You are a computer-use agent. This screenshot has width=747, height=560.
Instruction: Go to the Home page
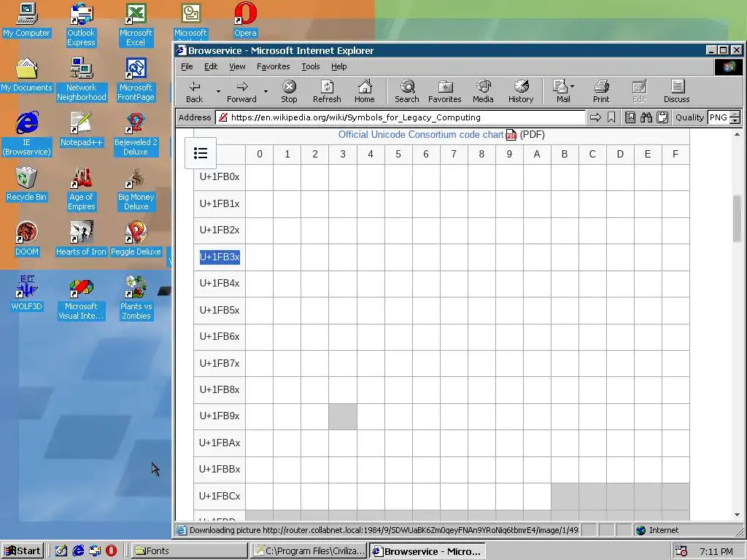pos(365,91)
